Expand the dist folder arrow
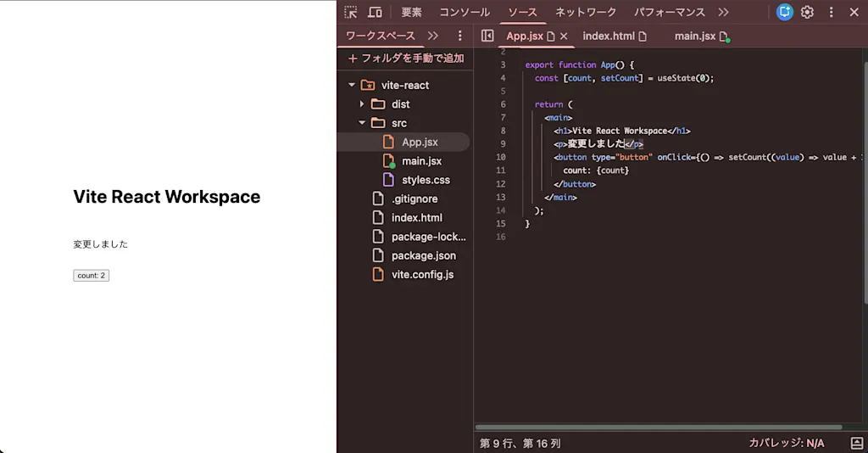 point(361,104)
